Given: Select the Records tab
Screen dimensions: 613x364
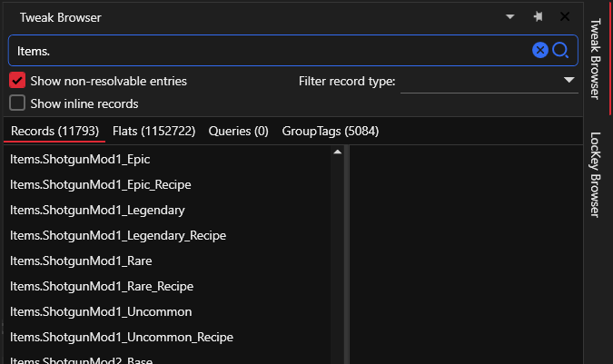Looking at the screenshot, I should (x=54, y=131).
